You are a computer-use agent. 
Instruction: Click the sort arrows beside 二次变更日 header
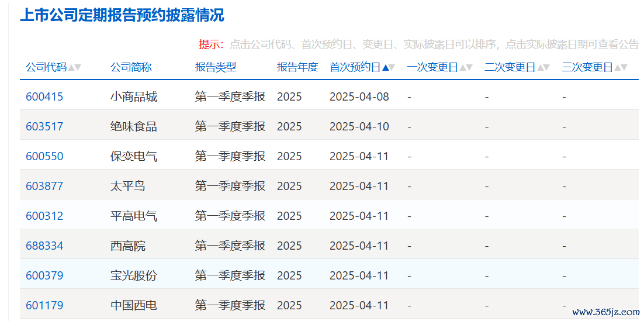[x=543, y=68]
